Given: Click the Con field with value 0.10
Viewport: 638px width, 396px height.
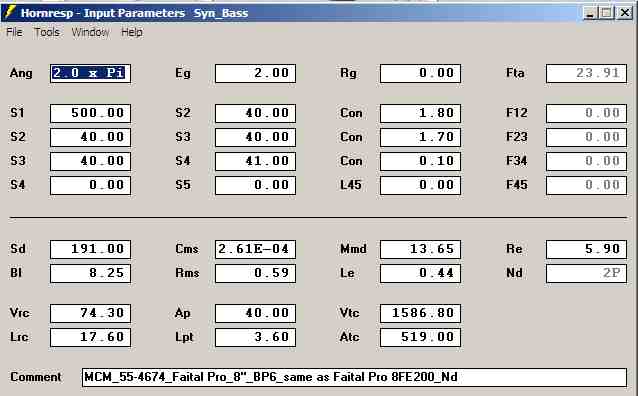Looking at the screenshot, I should coord(420,161).
